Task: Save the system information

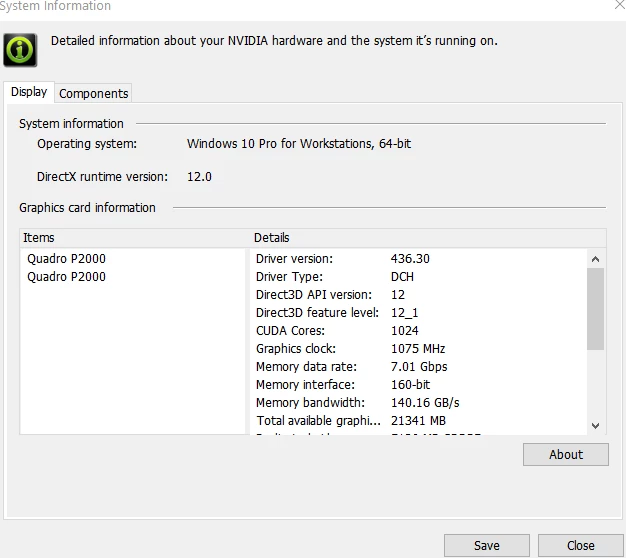Action: pyautogui.click(x=487, y=545)
